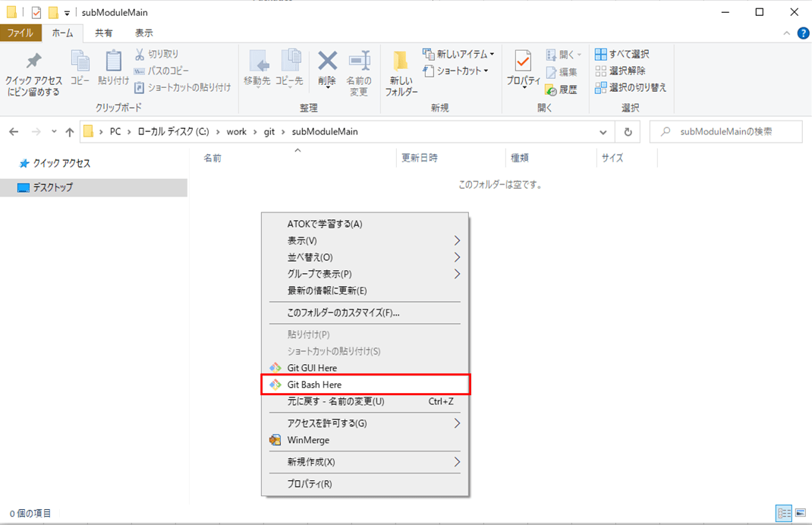Screen dimensions: 812x525
Task: Choose WinMerge in the context menu
Action: 308,440
